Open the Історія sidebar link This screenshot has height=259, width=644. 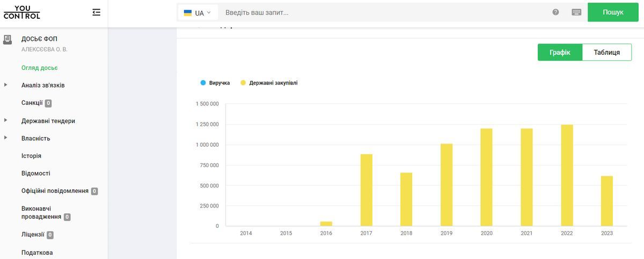[31, 156]
